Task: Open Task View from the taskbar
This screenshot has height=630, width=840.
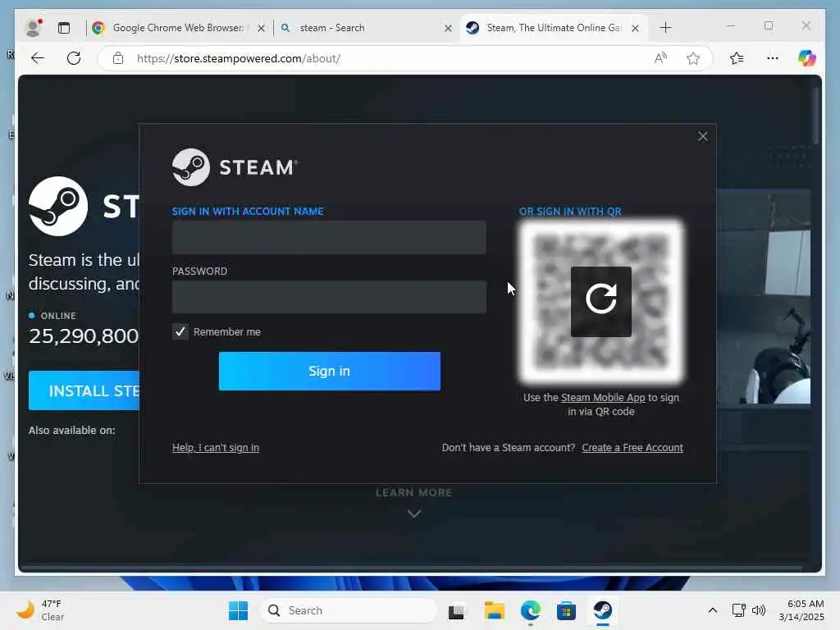Action: (456, 610)
